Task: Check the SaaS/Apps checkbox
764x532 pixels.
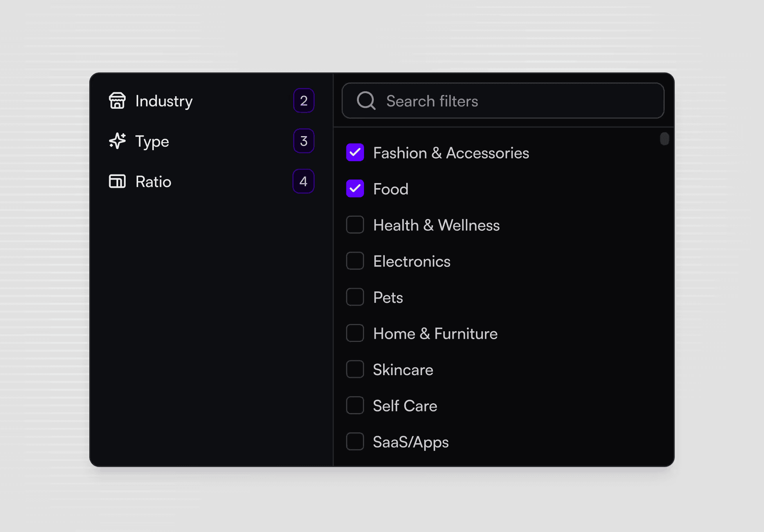Action: [355, 441]
